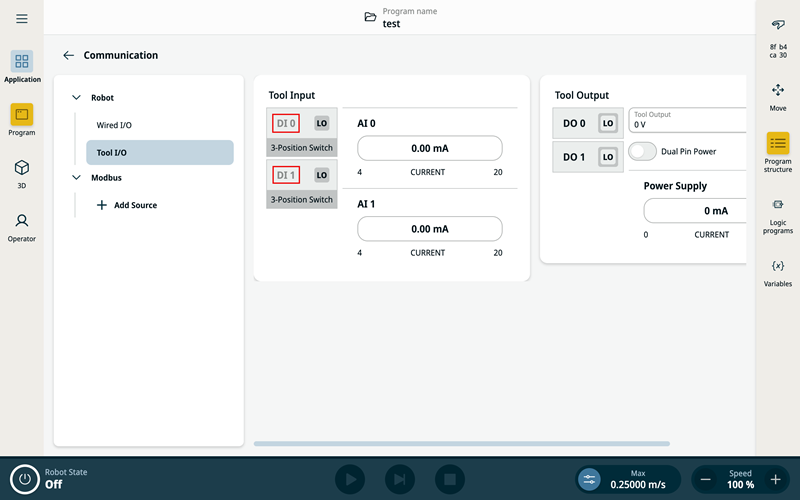
Task: Select Wired I/O in the tree
Action: point(114,125)
